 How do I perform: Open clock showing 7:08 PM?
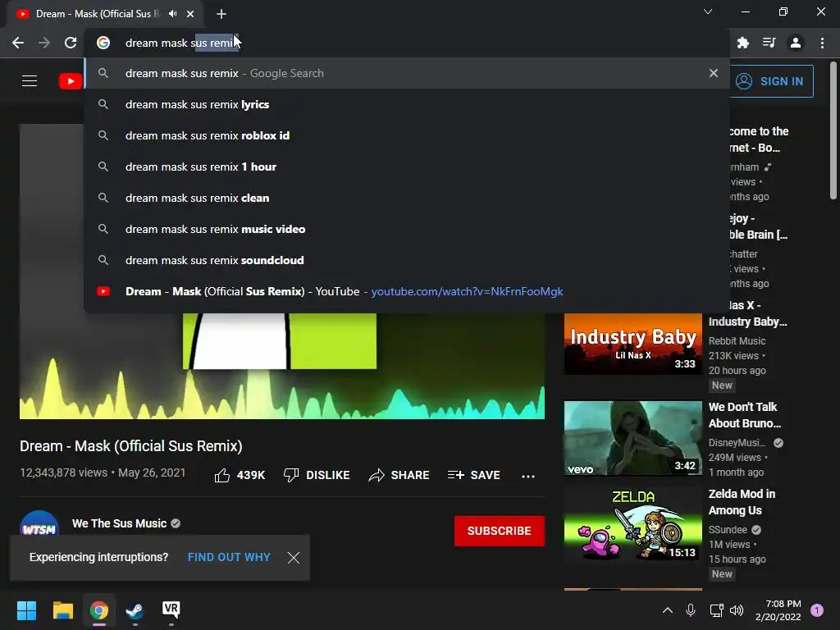[778, 609]
